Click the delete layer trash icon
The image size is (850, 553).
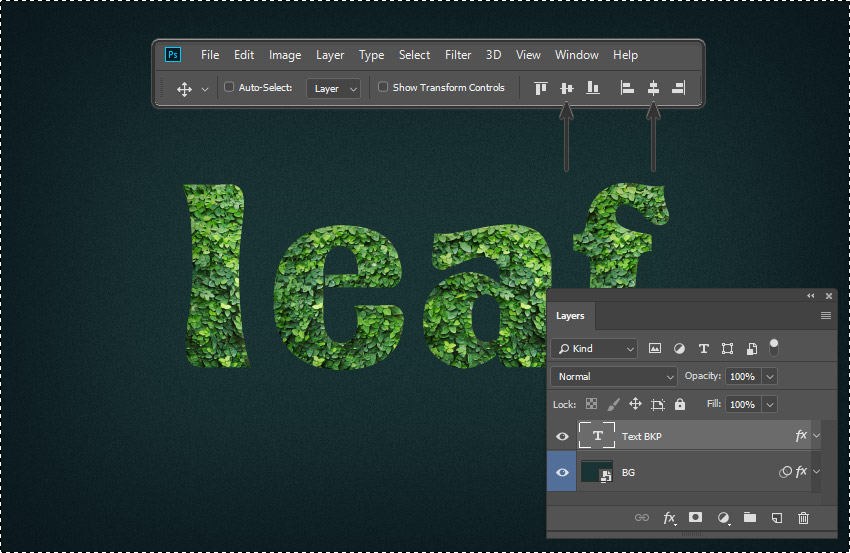click(803, 517)
